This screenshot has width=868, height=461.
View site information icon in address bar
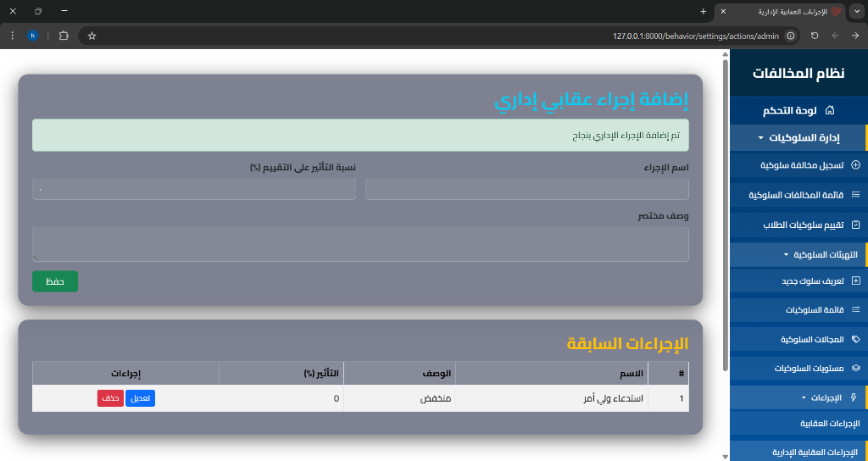coord(791,36)
